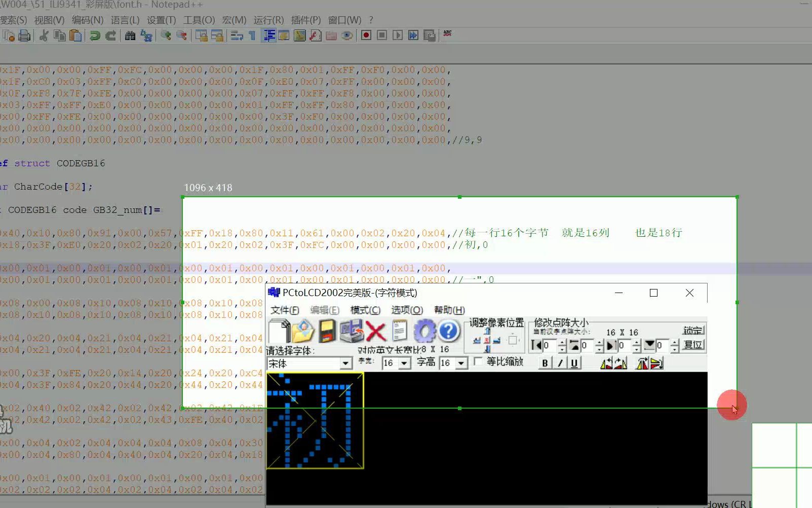Click the 复位 reset button
Viewport: 812px width, 508px height.
(693, 345)
